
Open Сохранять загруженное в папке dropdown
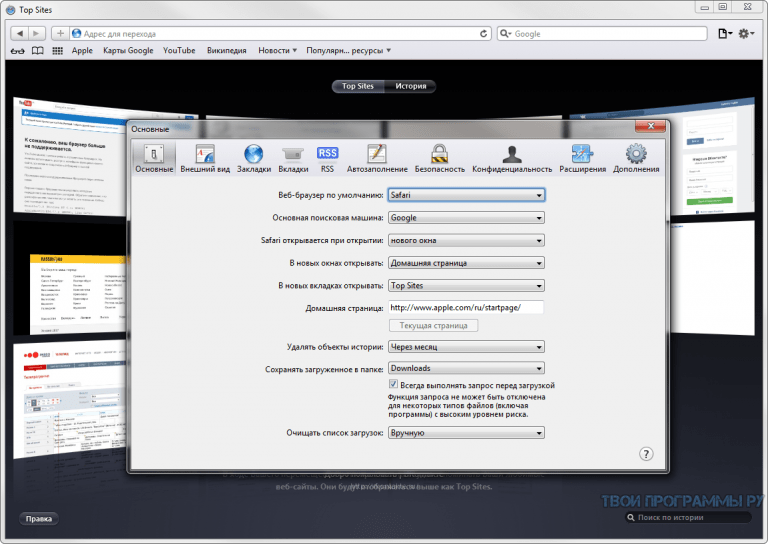point(466,368)
